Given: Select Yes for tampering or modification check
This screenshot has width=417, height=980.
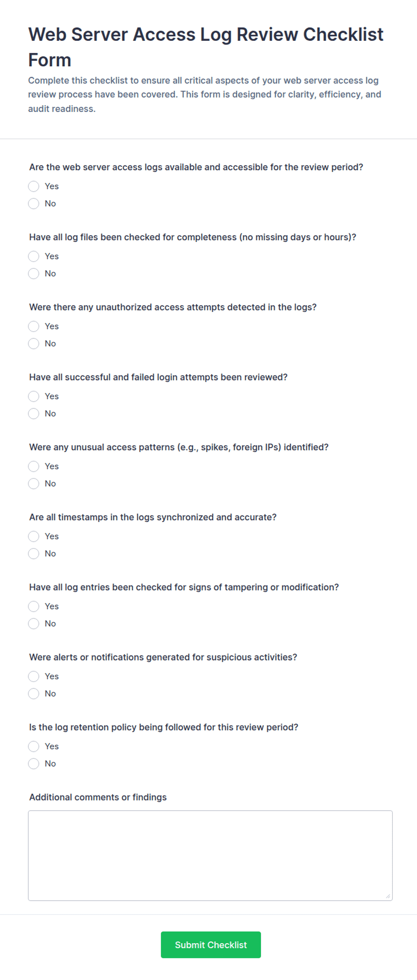Looking at the screenshot, I should click(x=34, y=606).
